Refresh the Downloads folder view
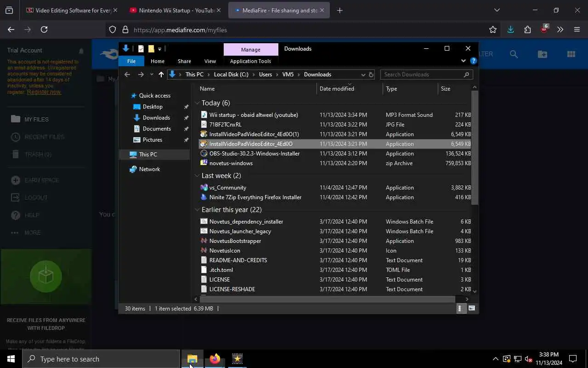 (x=371, y=75)
